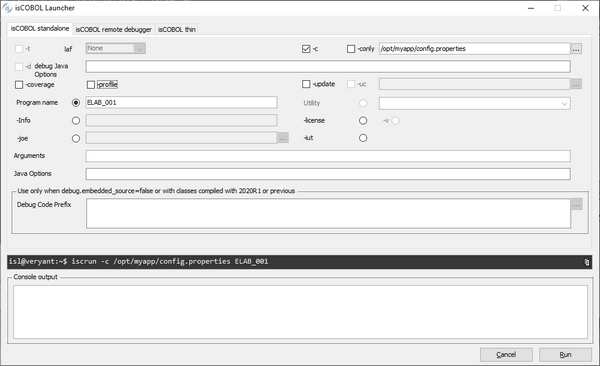This screenshot has width=600, height=366.
Task: Open the isCOBOL thin tab
Action: [x=176, y=29]
